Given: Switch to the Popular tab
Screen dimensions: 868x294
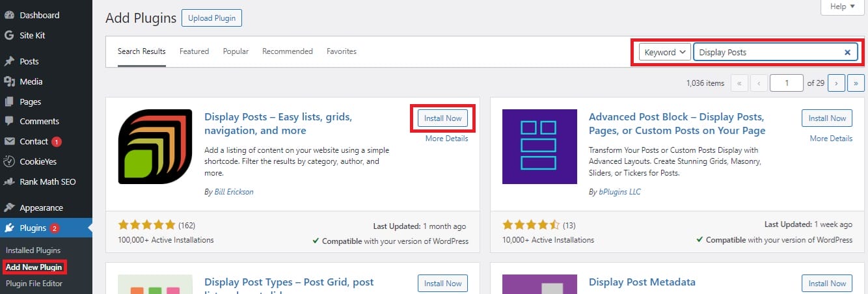Looking at the screenshot, I should coord(236,51).
